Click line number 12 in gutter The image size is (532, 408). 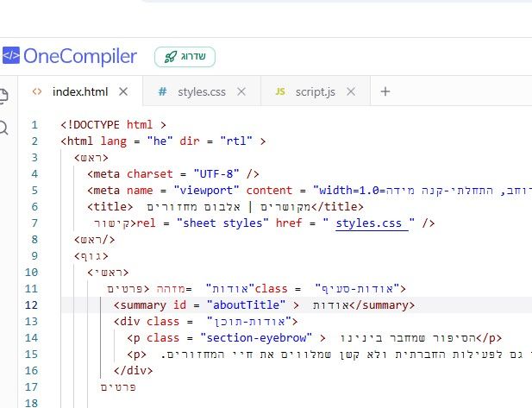pos(31,305)
